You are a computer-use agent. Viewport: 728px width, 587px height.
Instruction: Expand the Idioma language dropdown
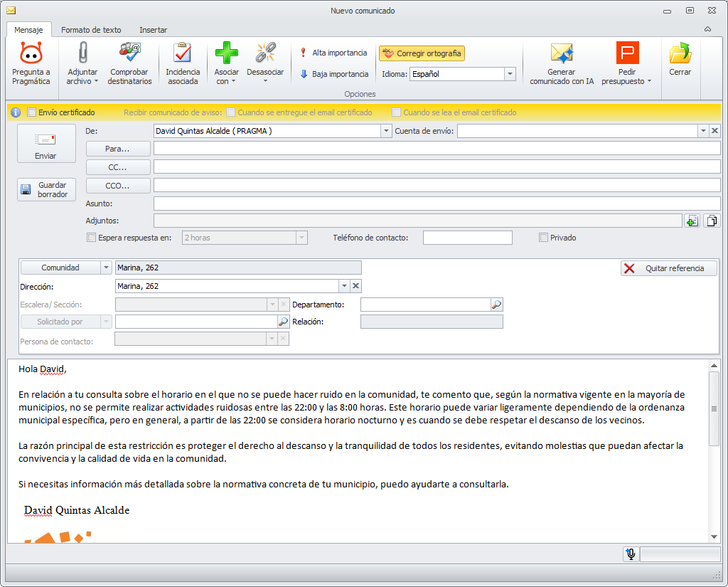[x=510, y=74]
